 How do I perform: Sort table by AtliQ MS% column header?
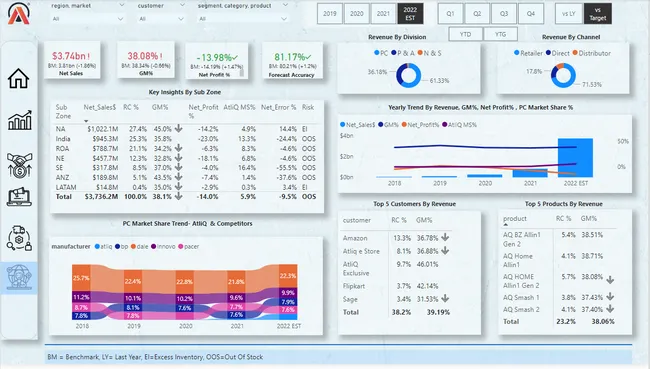tap(239, 107)
